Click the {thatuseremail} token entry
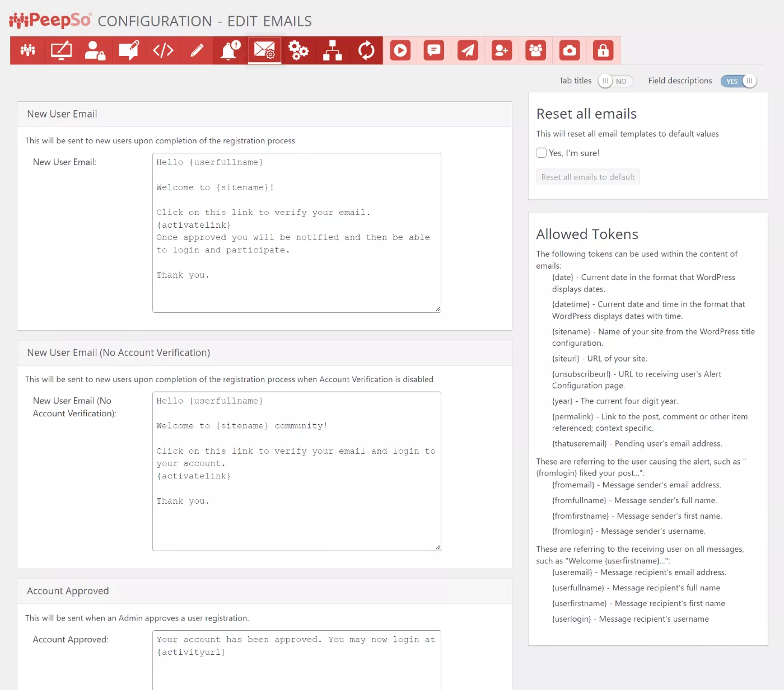Screen dimensions: 784x690 pos(637,444)
